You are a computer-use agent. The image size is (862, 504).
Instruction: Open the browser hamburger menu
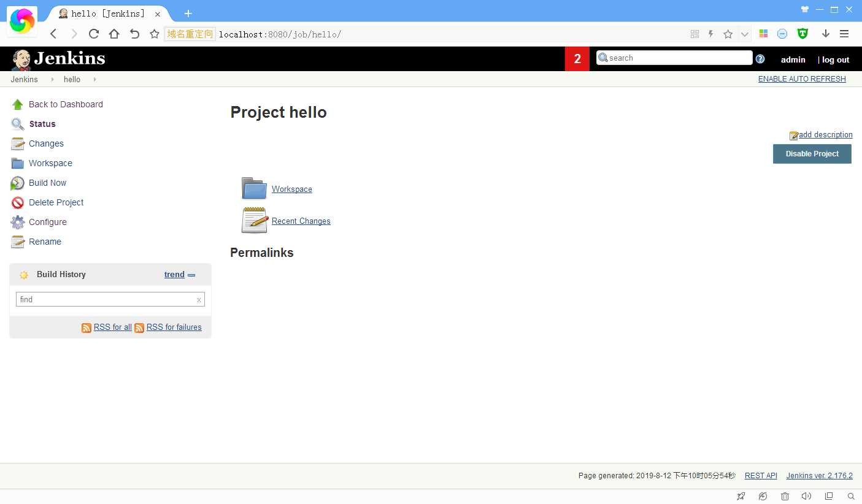coord(844,34)
